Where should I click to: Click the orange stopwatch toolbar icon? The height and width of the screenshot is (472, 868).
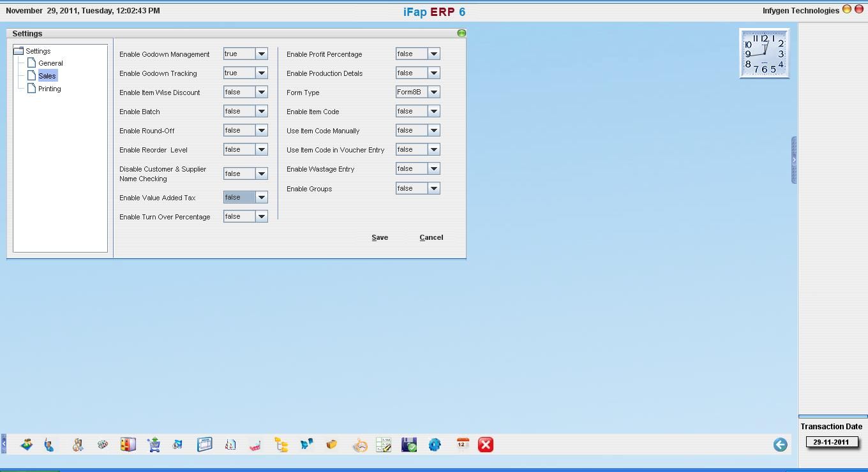coord(360,445)
